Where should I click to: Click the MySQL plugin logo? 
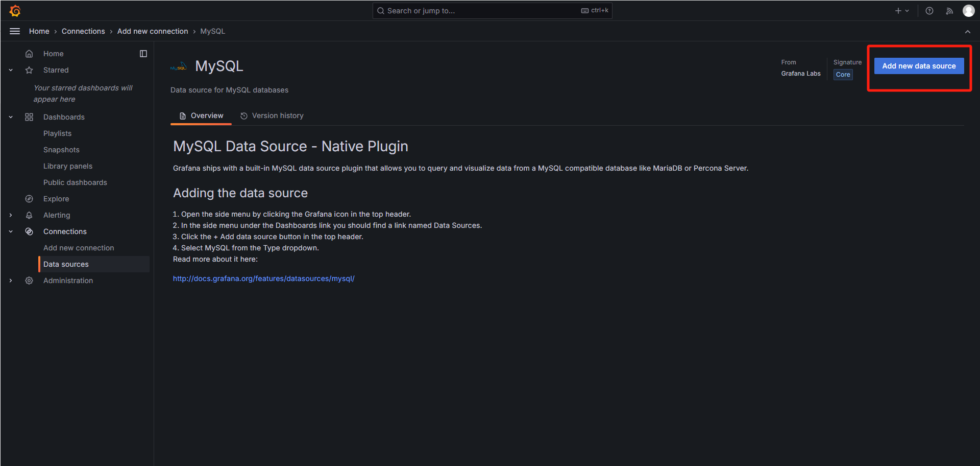pos(179,66)
